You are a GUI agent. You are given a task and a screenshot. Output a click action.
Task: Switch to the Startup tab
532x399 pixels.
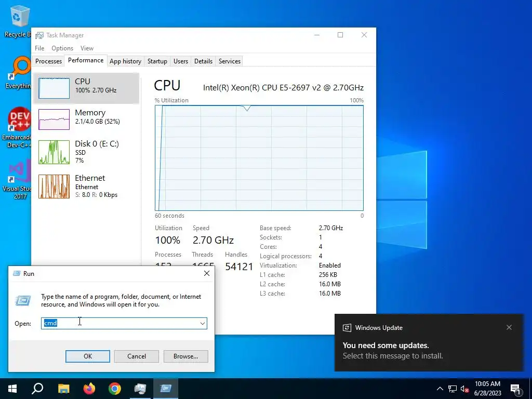coord(157,61)
